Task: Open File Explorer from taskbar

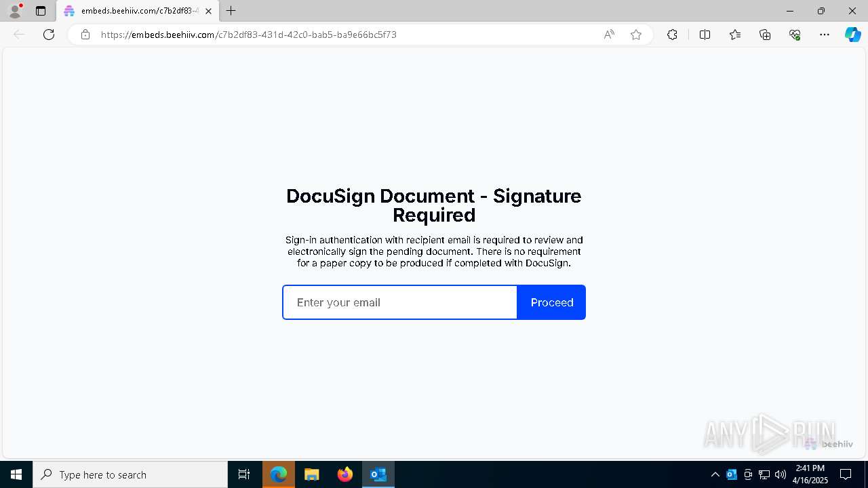Action: [x=312, y=474]
